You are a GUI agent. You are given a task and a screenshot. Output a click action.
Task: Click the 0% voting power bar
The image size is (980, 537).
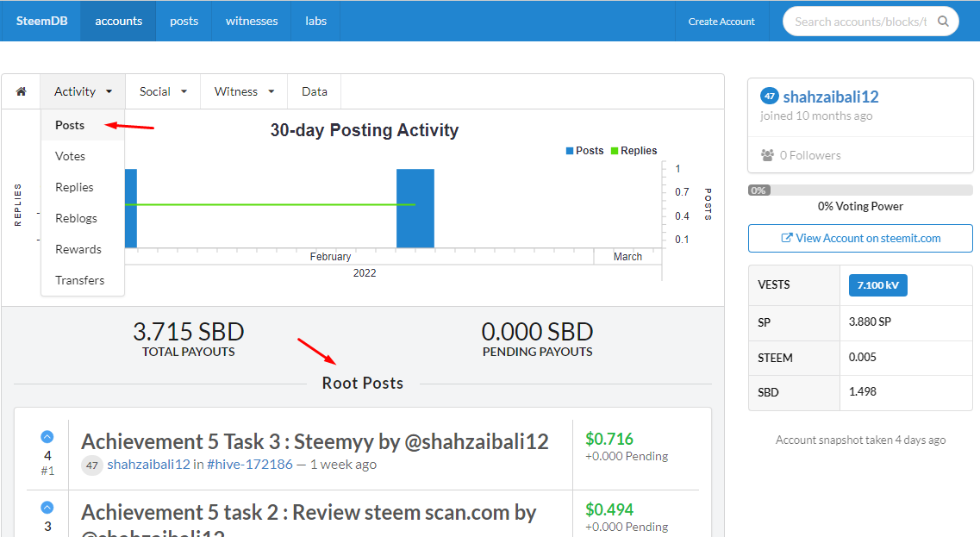[860, 190]
